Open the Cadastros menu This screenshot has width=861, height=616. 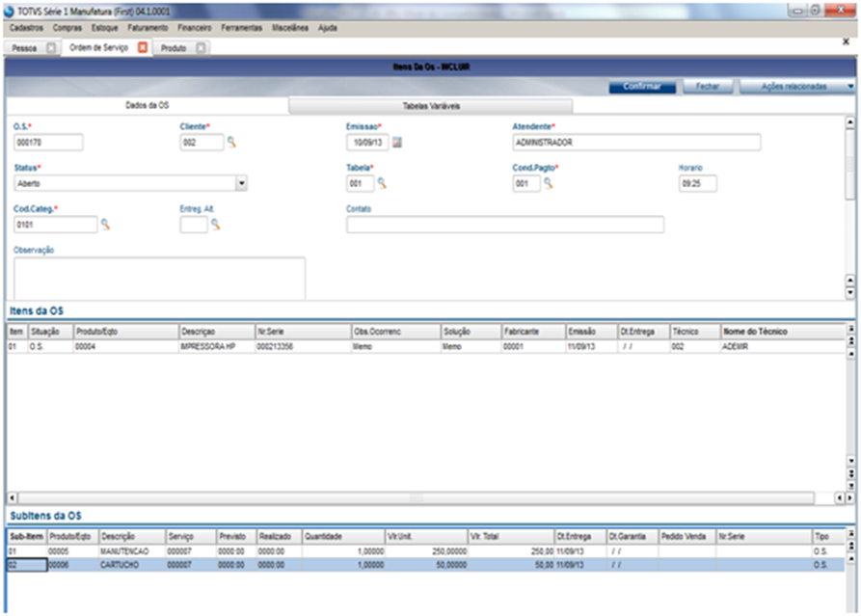tap(26, 27)
